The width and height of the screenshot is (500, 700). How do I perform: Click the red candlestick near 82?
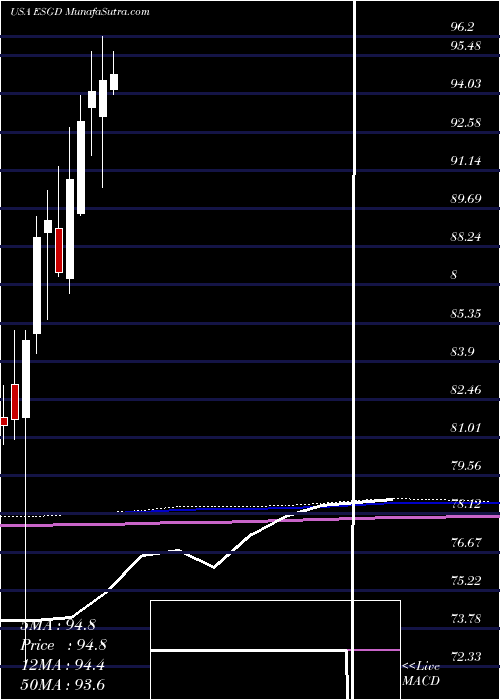(15, 401)
